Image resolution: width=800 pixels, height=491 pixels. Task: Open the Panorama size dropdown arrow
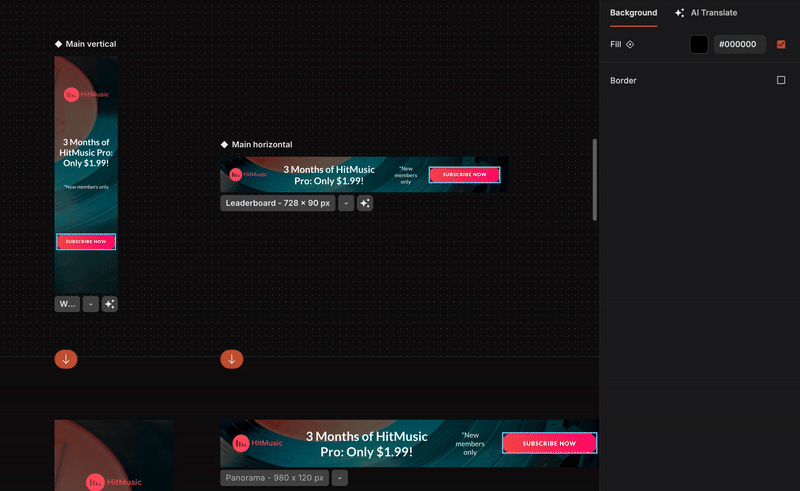click(340, 478)
